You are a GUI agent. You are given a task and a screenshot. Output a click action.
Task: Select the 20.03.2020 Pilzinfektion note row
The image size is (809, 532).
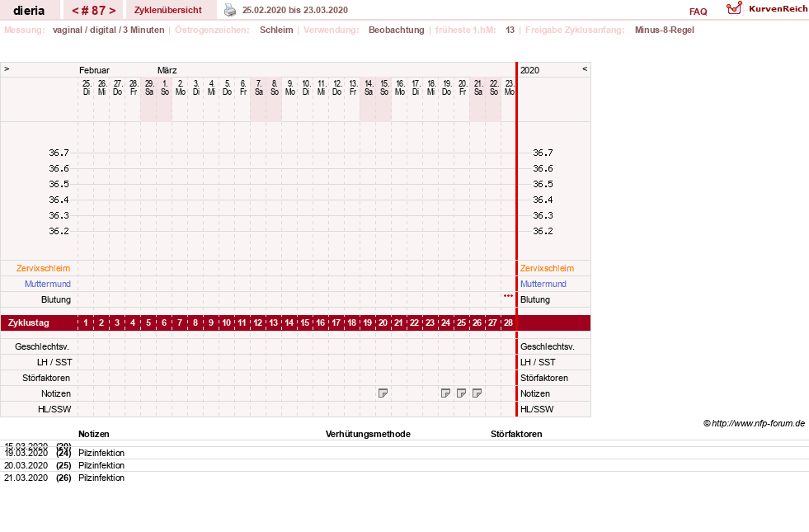[x=404, y=465]
